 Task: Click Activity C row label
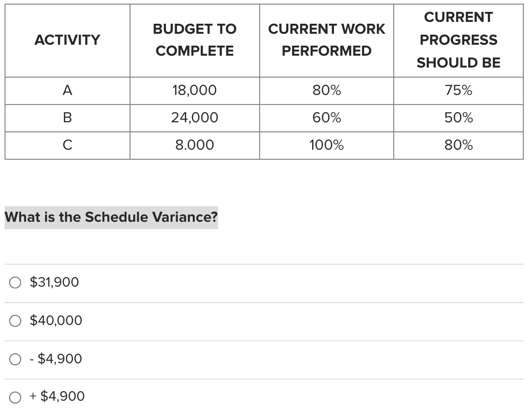pos(67,145)
